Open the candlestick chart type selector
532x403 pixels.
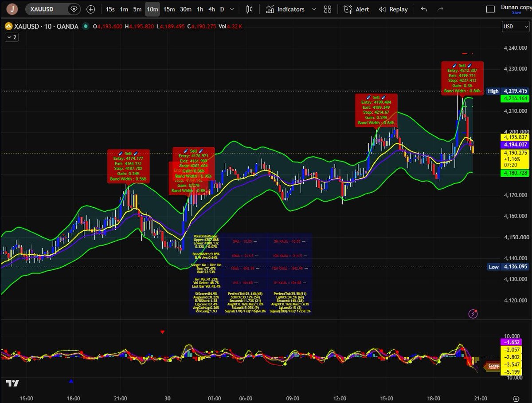click(x=249, y=9)
